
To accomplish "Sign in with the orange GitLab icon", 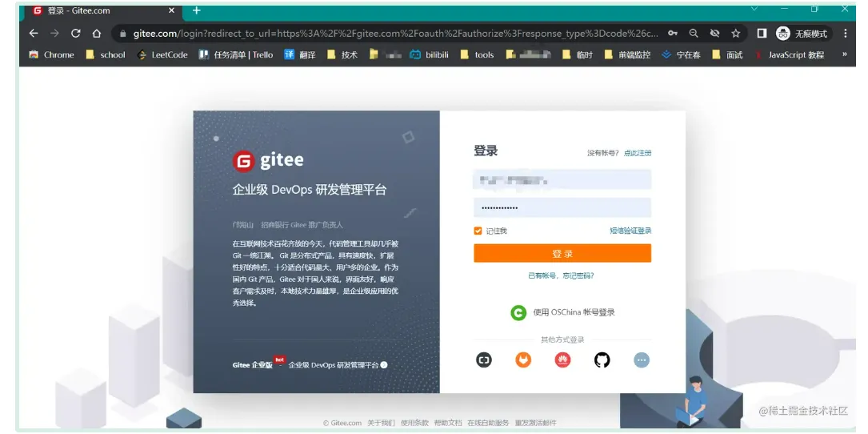I will (x=523, y=360).
